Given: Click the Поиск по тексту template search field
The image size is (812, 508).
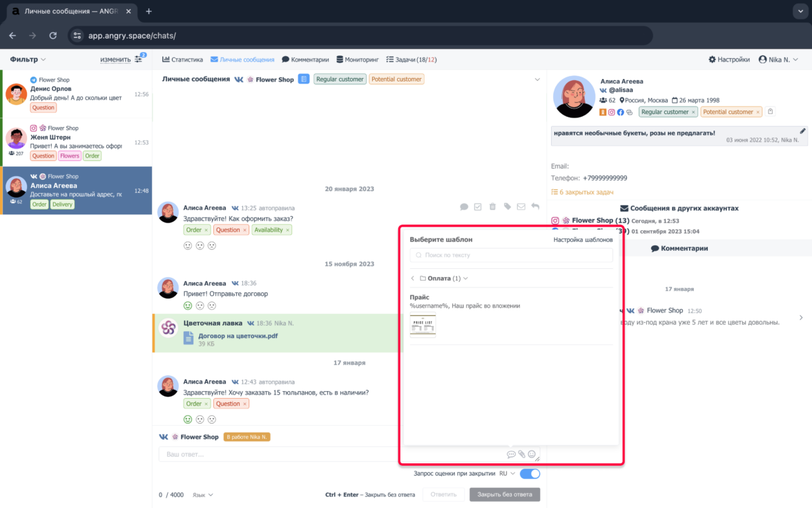Looking at the screenshot, I should [x=511, y=255].
